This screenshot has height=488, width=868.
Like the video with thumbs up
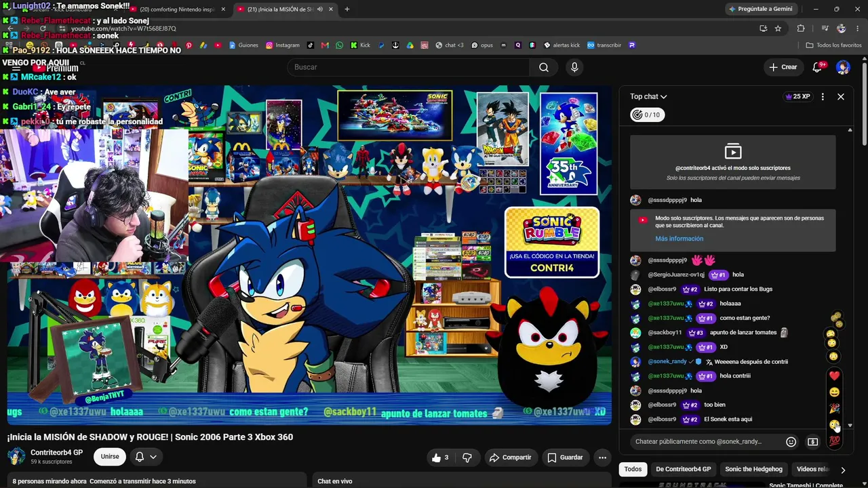click(440, 457)
